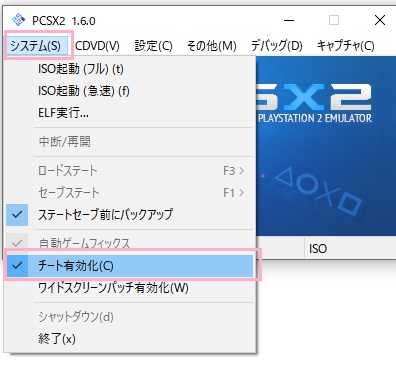Open the CDVD(V) menu
This screenshot has width=396, height=366.
tap(97, 45)
